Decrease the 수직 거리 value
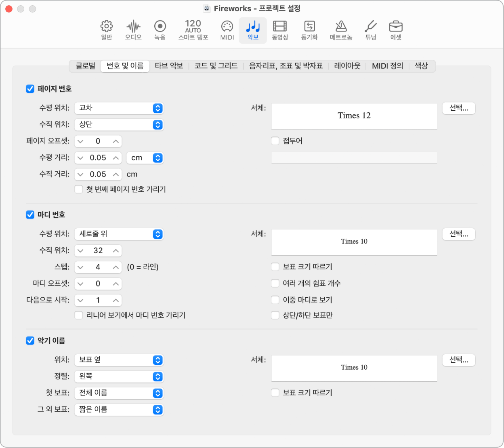Screen dimensions: 504x448 (x=80, y=175)
